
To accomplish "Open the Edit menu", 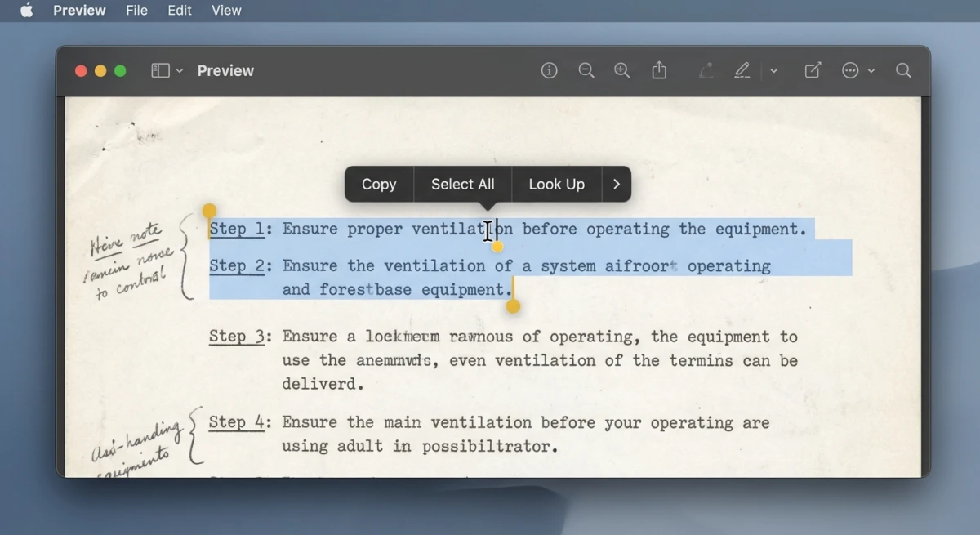I will pos(180,11).
